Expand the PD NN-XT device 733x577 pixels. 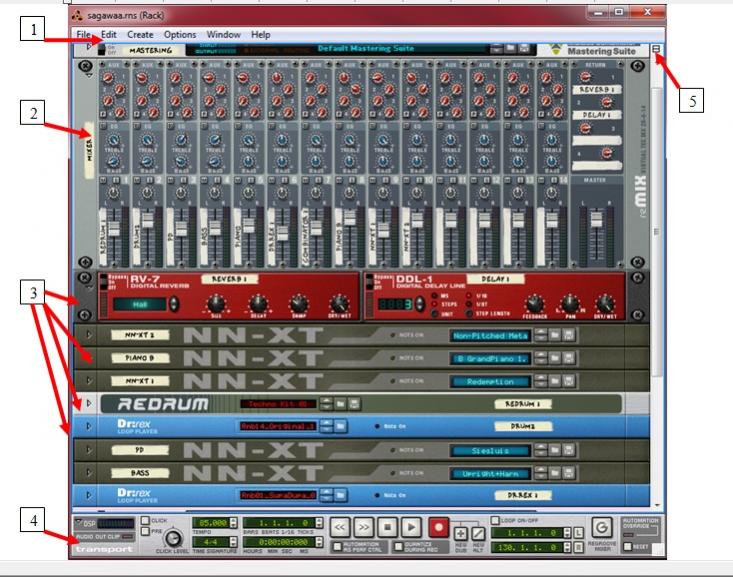(89, 450)
